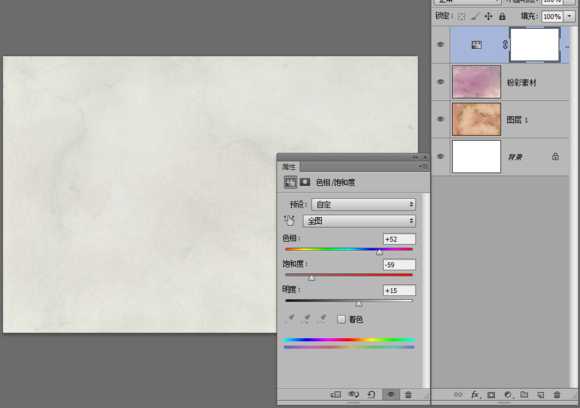Click the layer mask icon beside Hue/Saturation title
580x408 pixels.
[x=305, y=182]
